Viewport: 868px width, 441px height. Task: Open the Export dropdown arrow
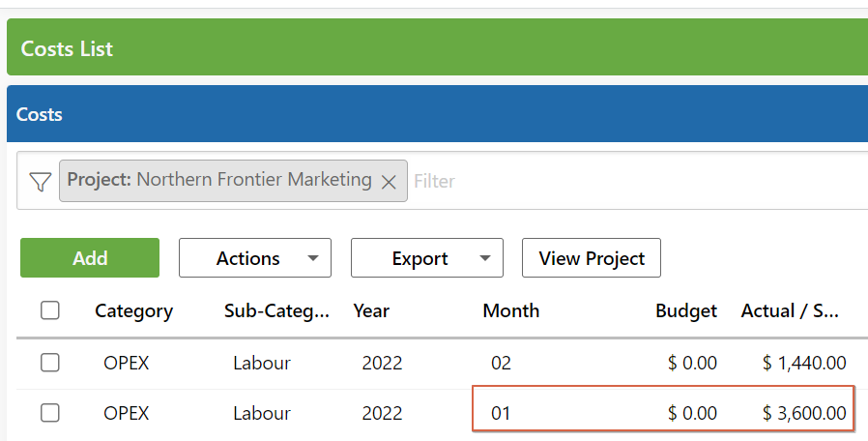click(485, 258)
